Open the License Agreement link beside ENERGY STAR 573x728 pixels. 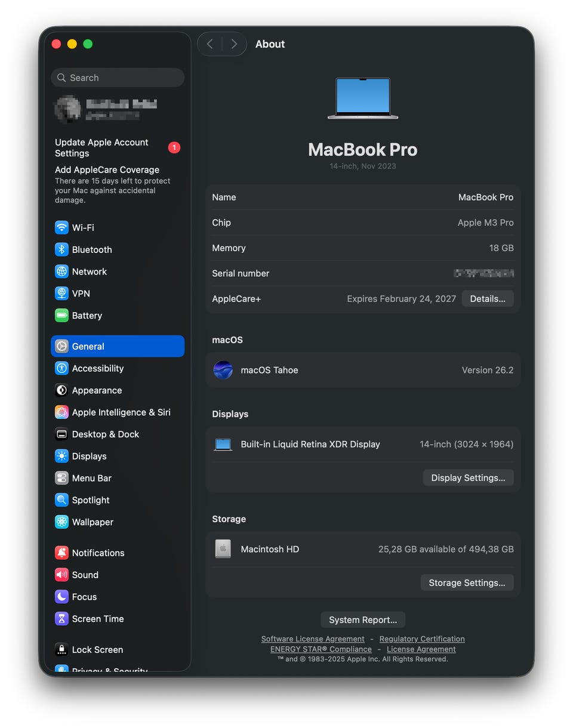pyautogui.click(x=421, y=649)
